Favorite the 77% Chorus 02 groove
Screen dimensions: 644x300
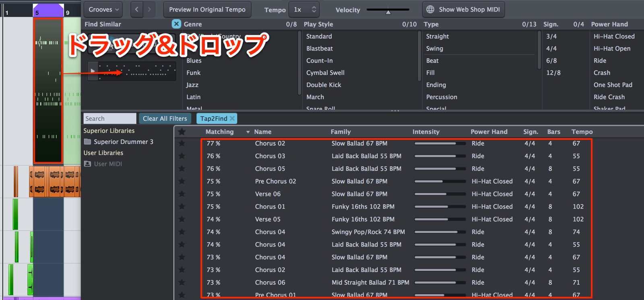182,144
